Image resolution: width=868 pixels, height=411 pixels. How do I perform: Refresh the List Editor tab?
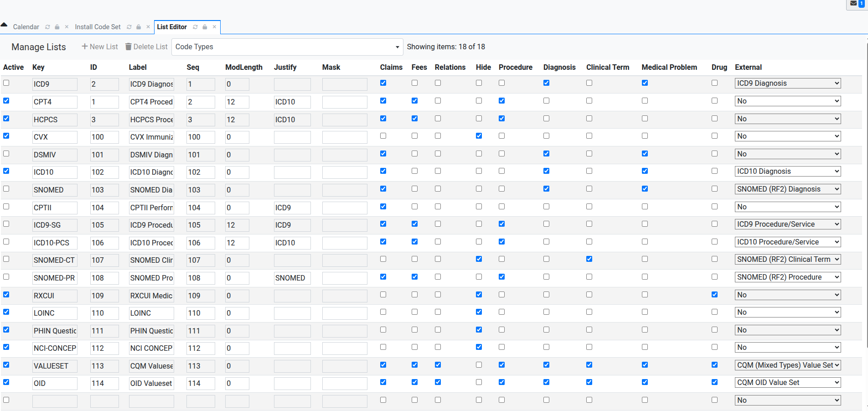click(195, 27)
